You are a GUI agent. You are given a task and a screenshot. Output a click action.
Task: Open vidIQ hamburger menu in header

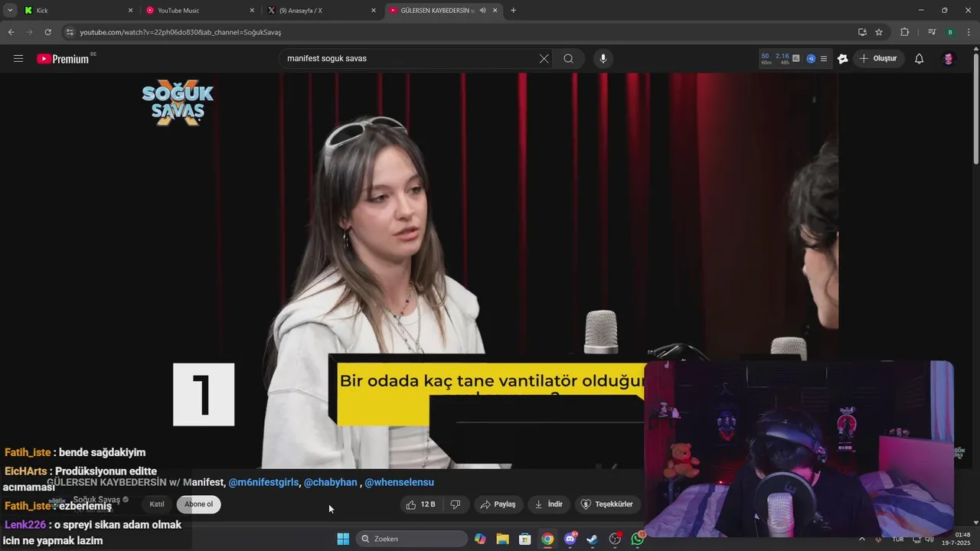click(824, 59)
